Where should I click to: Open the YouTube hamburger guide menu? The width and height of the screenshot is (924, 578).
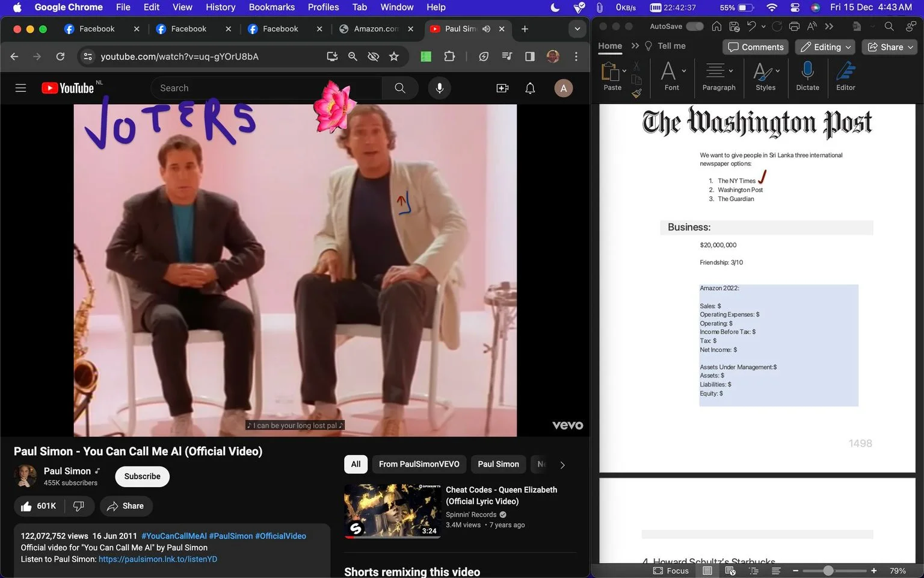pyautogui.click(x=20, y=88)
